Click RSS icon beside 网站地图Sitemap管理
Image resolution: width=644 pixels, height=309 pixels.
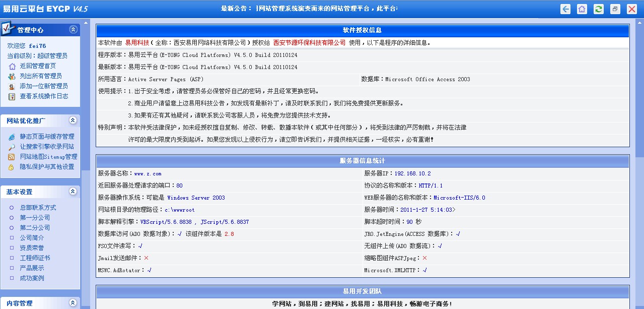pos(12,157)
